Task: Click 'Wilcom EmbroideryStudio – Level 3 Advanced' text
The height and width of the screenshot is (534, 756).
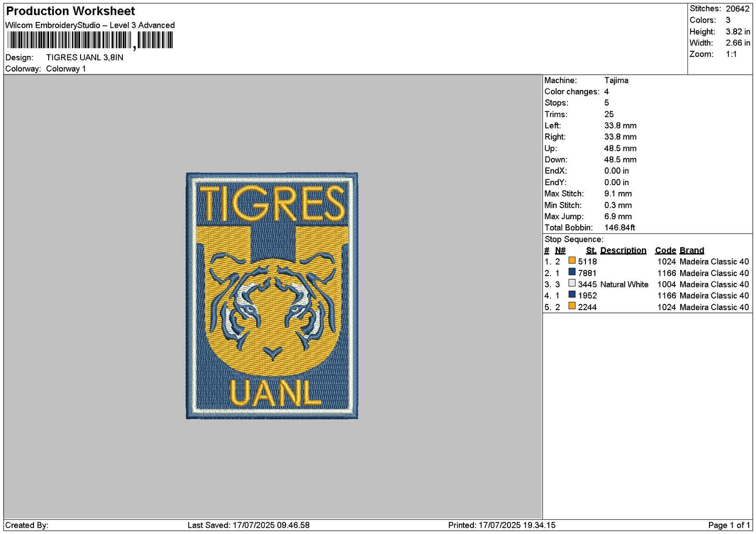Action: [90, 25]
